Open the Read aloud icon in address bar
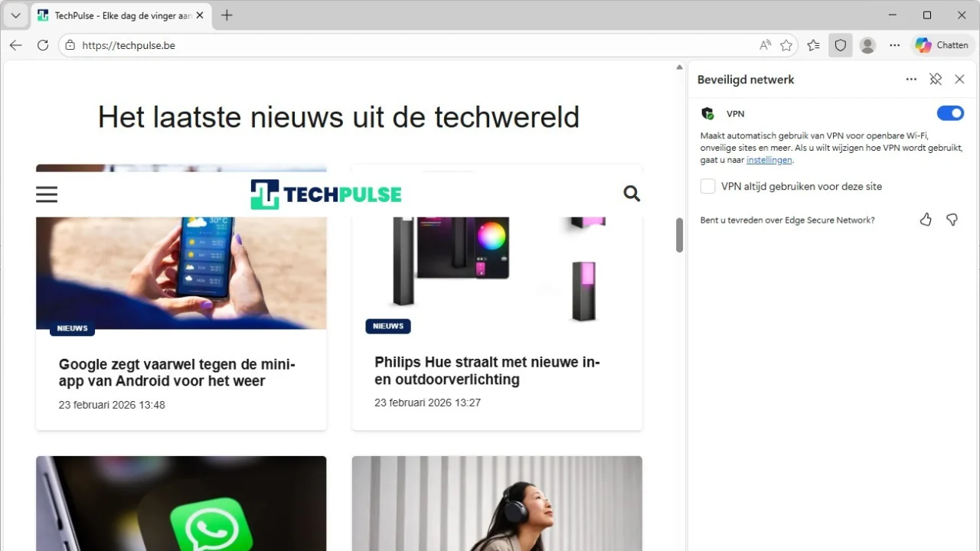Viewport: 980px width, 551px height. pyautogui.click(x=765, y=45)
